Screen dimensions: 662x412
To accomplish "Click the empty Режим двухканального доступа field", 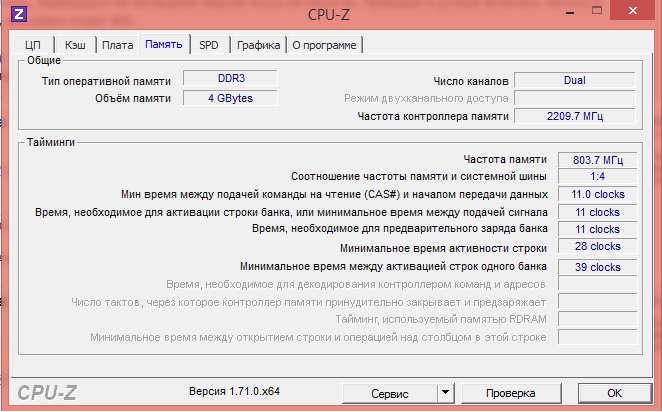I will pos(575,98).
